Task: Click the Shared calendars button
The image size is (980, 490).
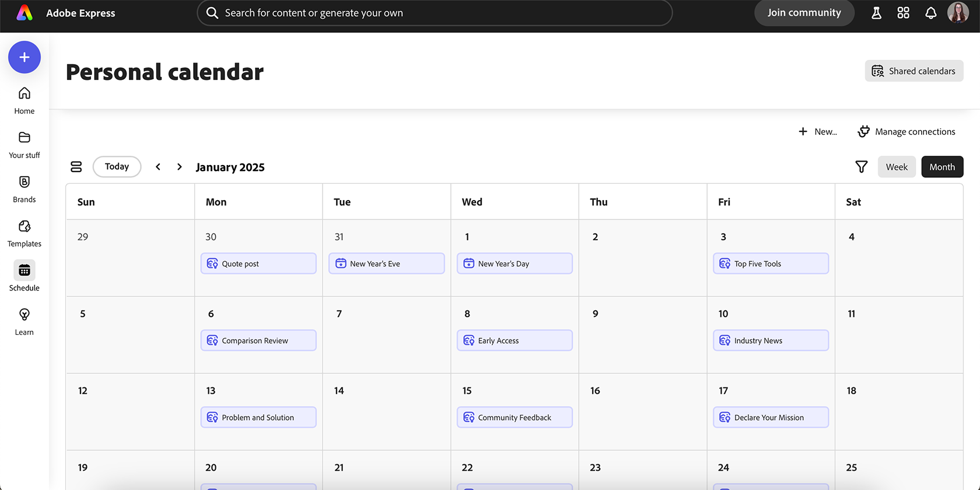Action: click(x=914, y=71)
